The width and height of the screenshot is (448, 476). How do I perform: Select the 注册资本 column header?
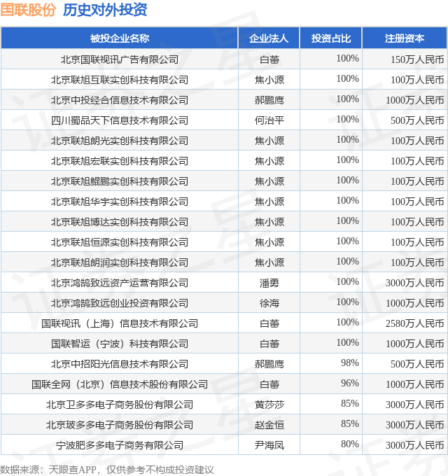click(x=405, y=38)
